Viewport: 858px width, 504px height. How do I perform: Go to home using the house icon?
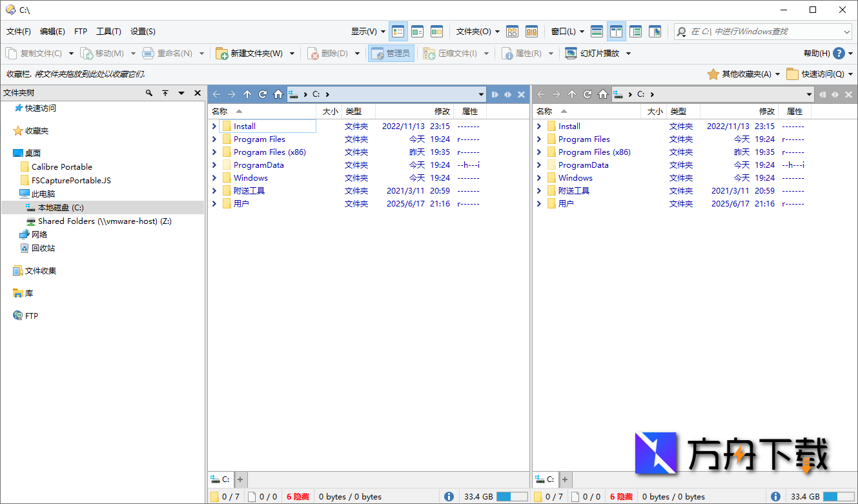click(x=278, y=94)
